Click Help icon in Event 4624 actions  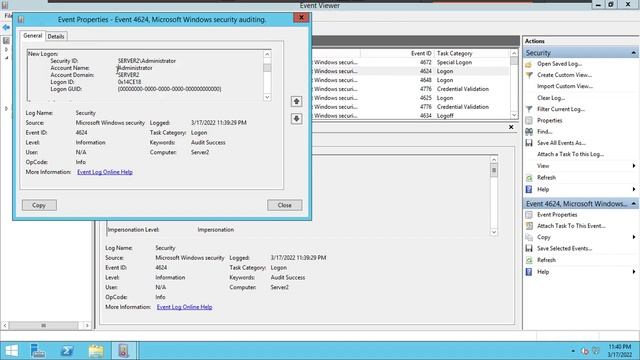click(529, 272)
